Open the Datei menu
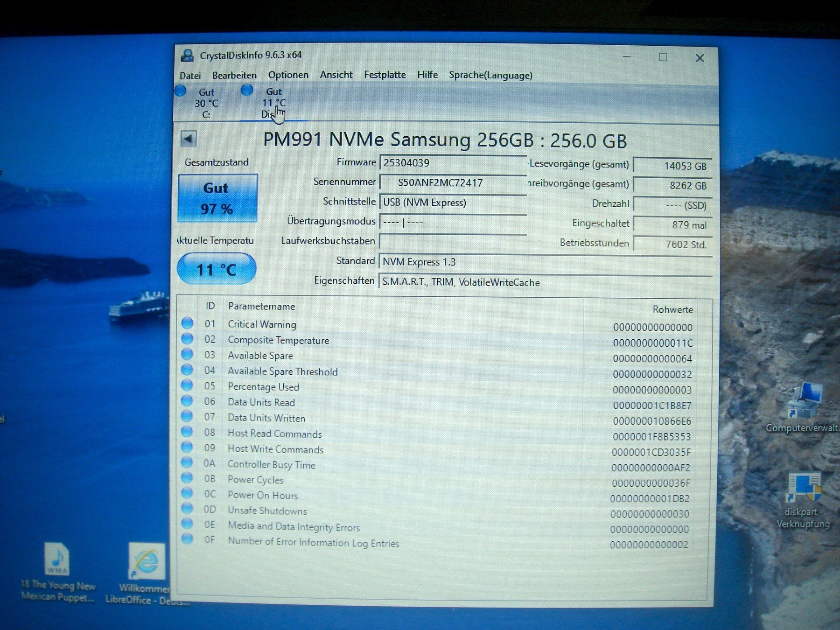The image size is (840, 630). point(192,75)
